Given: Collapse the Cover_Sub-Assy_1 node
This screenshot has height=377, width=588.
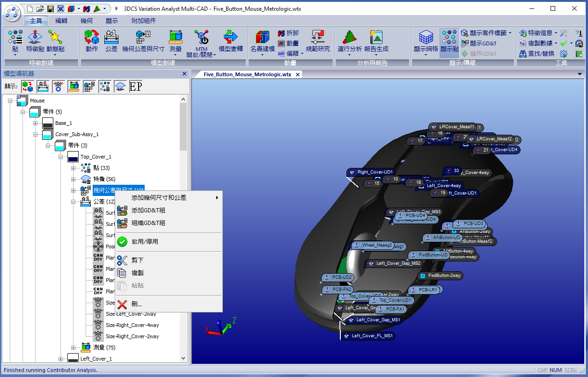Looking at the screenshot, I should pyautogui.click(x=35, y=134).
